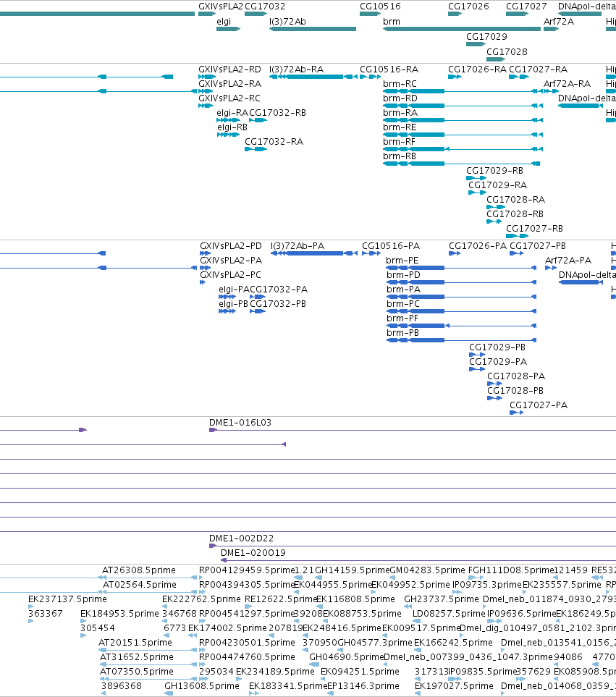Select the GXIVsPLA2-RC transcript label
This screenshot has height=697, width=616.
coord(229,98)
